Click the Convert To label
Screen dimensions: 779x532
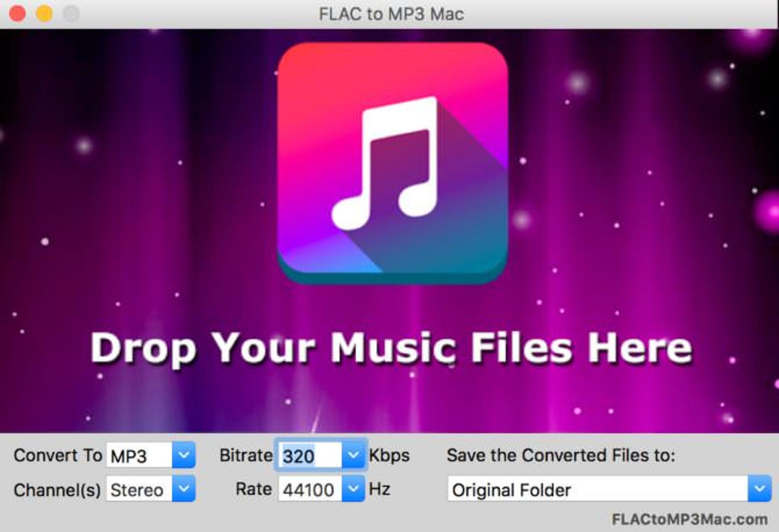(58, 455)
